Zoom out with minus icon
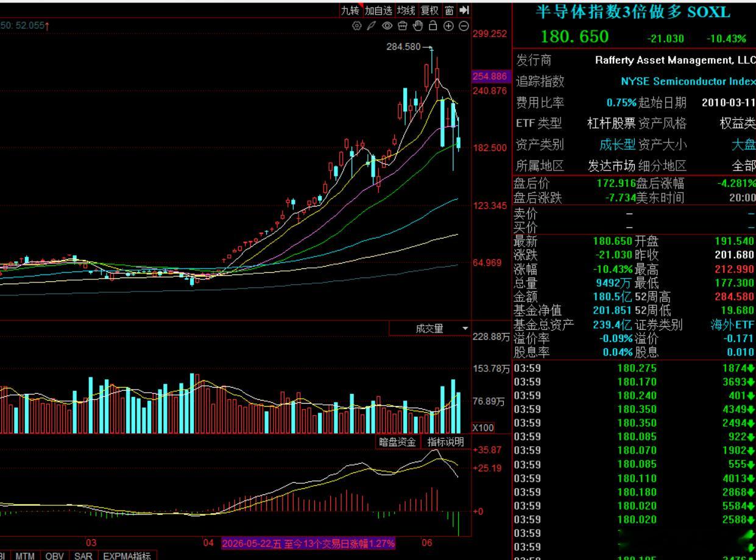The image size is (756, 560). tap(464, 26)
